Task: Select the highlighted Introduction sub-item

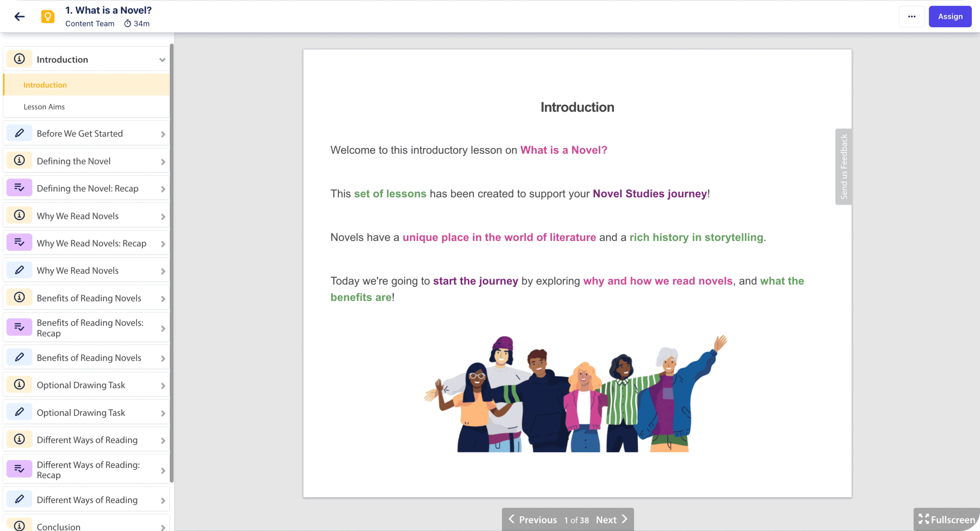Action: 45,85
